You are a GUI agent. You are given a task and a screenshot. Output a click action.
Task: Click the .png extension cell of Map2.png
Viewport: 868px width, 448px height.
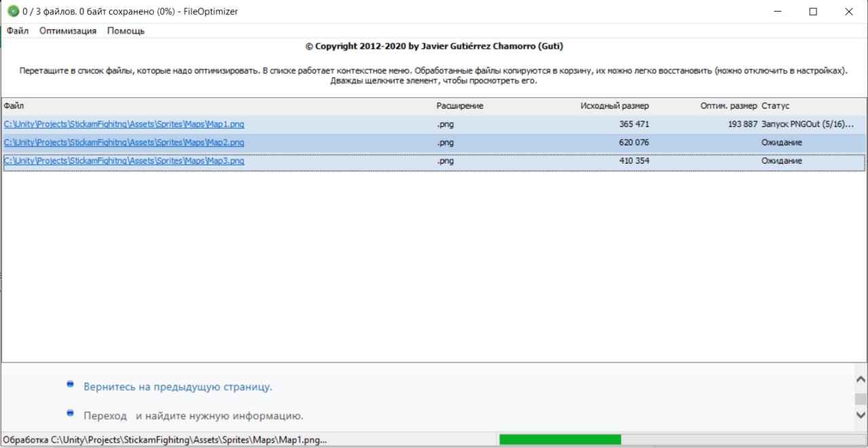446,143
